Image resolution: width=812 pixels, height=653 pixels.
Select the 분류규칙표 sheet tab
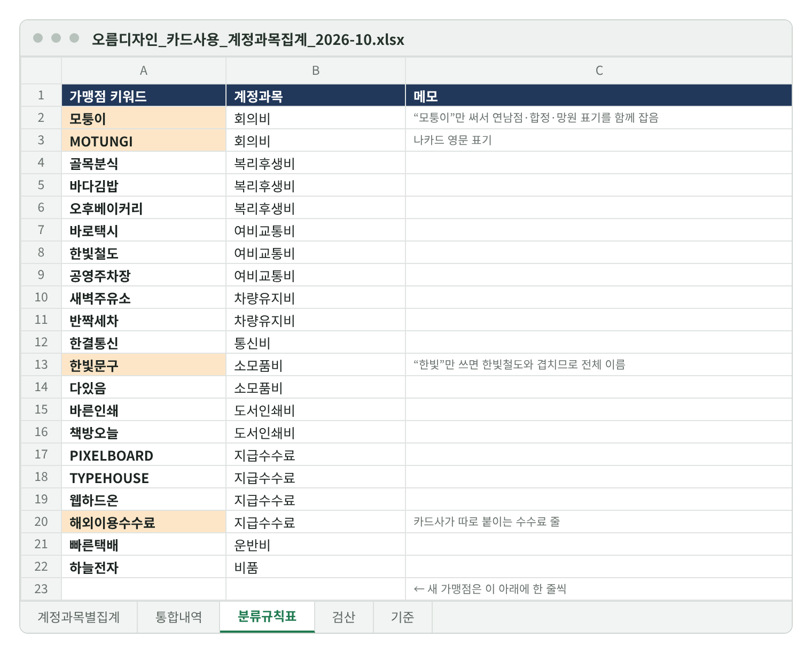pyautogui.click(x=267, y=617)
